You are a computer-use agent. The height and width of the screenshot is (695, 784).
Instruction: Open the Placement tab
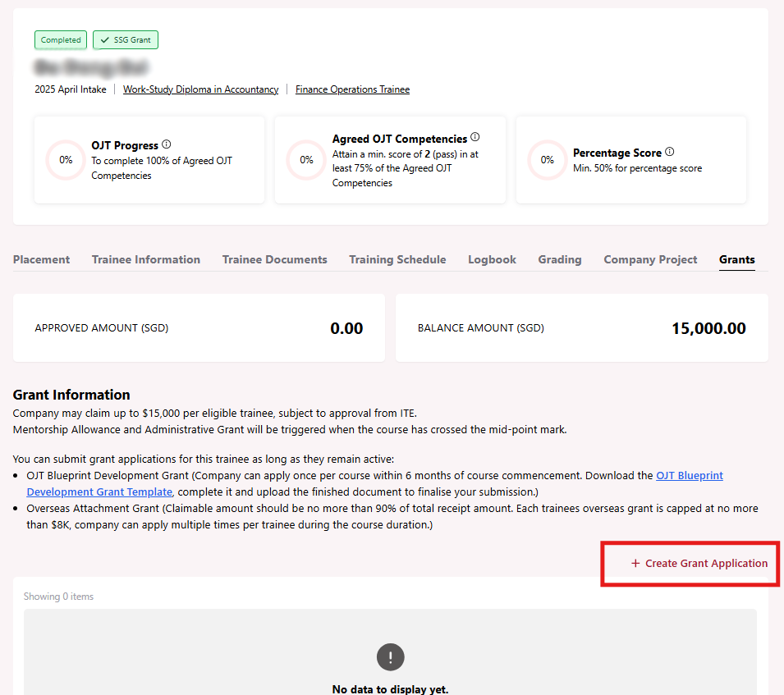[x=41, y=259]
